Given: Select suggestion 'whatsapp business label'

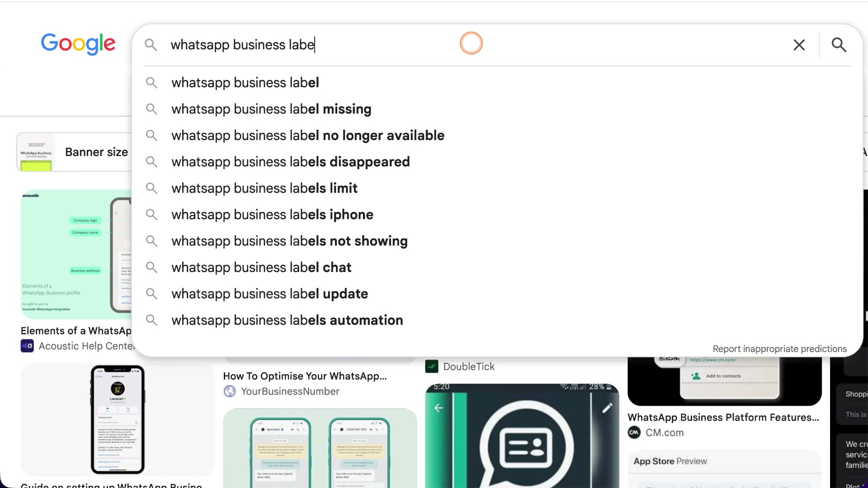Looking at the screenshot, I should click(497, 83).
